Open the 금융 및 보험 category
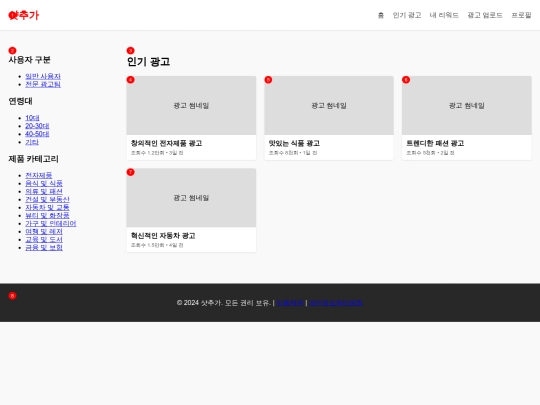Viewport: 540px width, 405px height. point(44,247)
